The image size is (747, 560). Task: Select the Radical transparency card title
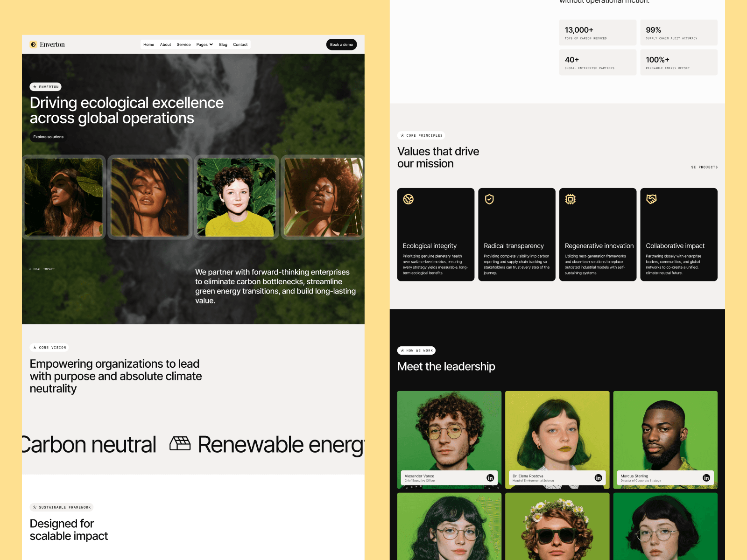point(514,246)
